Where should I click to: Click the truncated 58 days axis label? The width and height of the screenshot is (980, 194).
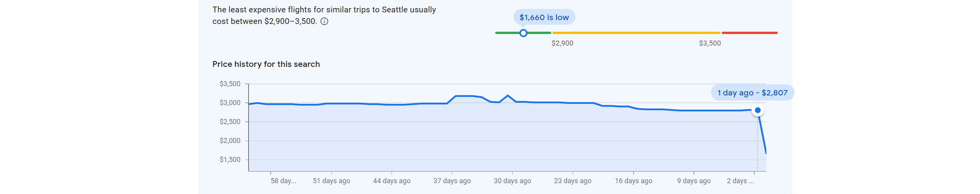coord(283,181)
